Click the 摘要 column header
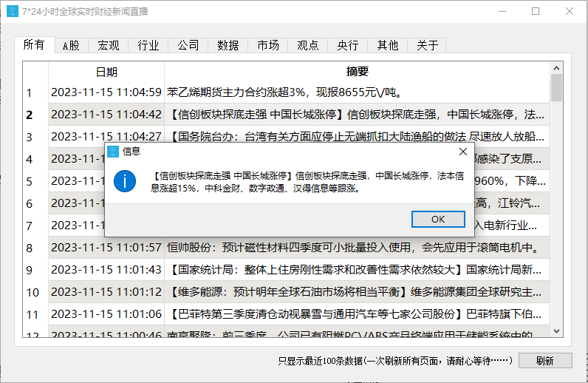This screenshot has height=383, width=588. click(x=357, y=72)
